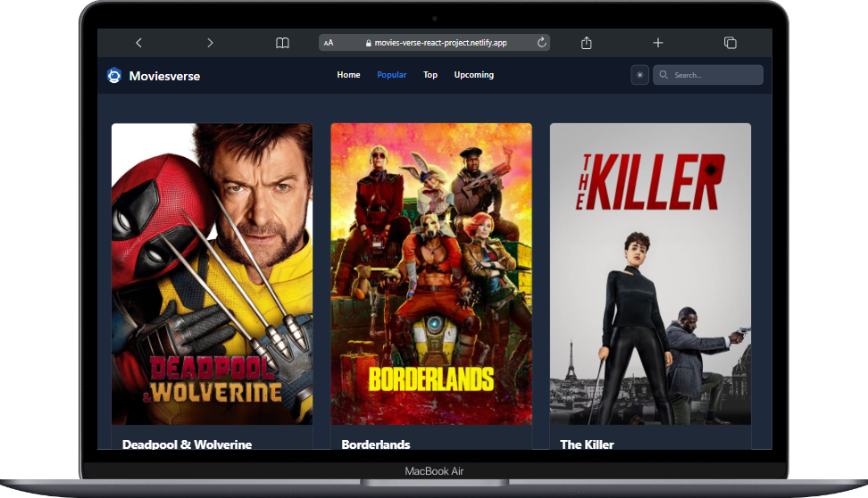
Task: Open the Borderlands movie poster
Action: 431,274
